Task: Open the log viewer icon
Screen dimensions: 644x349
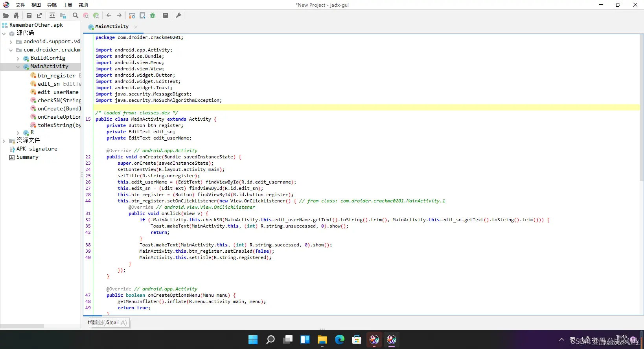Action: [x=166, y=15]
